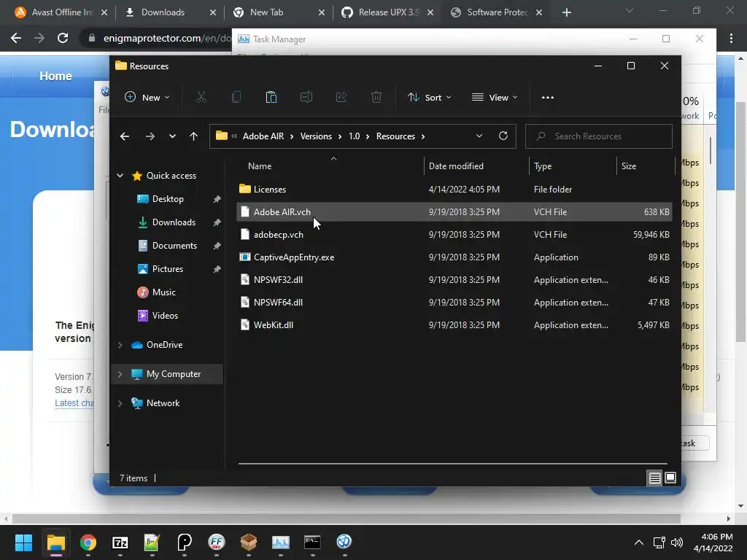747x560 pixels.
Task: Expand the address bar history dropdown
Action: [479, 136]
